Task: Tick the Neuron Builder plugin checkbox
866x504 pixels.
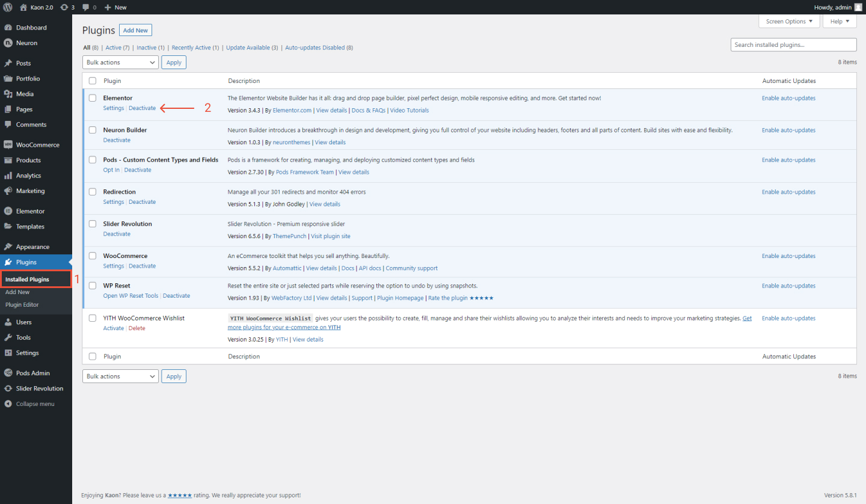Action: point(93,130)
